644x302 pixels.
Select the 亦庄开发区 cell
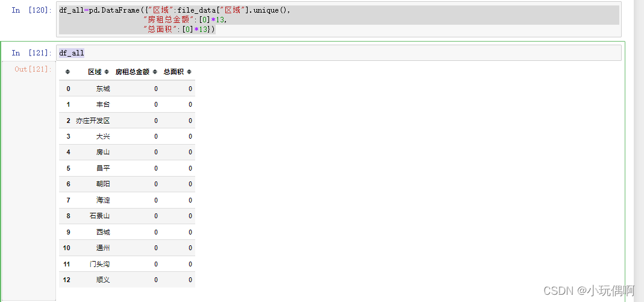tap(93, 121)
